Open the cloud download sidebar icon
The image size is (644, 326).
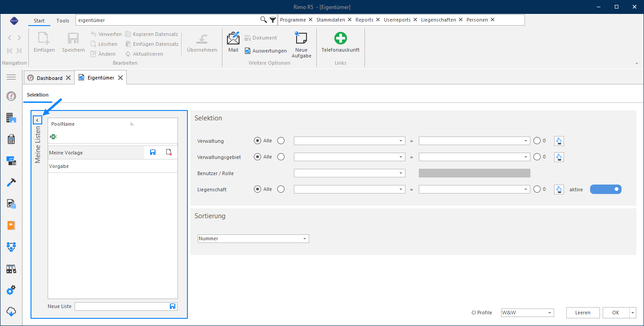[x=11, y=311]
